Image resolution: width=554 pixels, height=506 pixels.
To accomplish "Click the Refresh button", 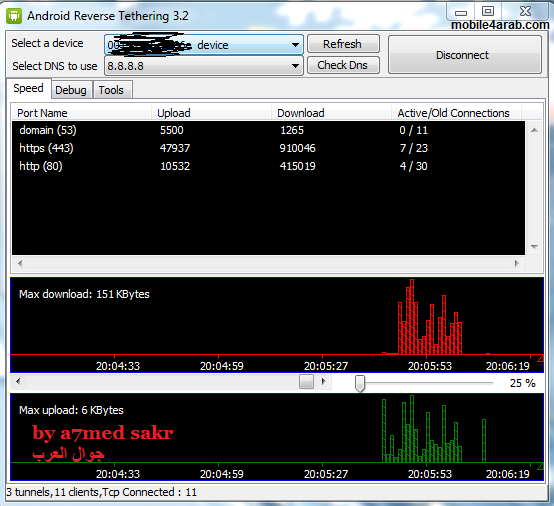I will click(343, 44).
